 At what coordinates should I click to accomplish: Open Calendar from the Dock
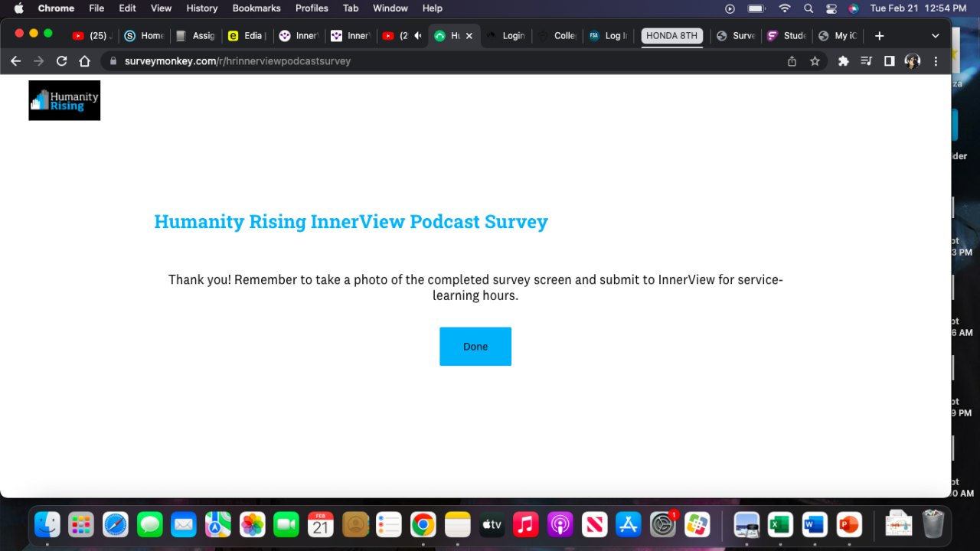point(321,524)
